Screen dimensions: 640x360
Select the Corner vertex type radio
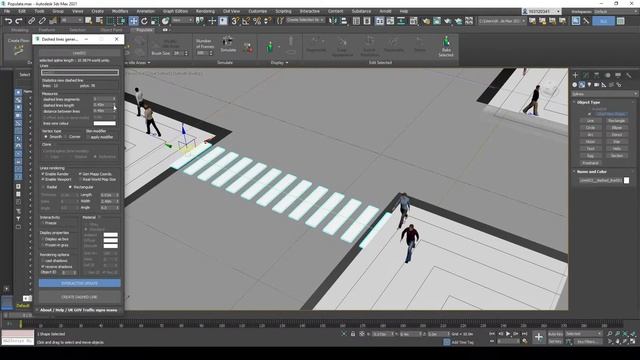66,137
